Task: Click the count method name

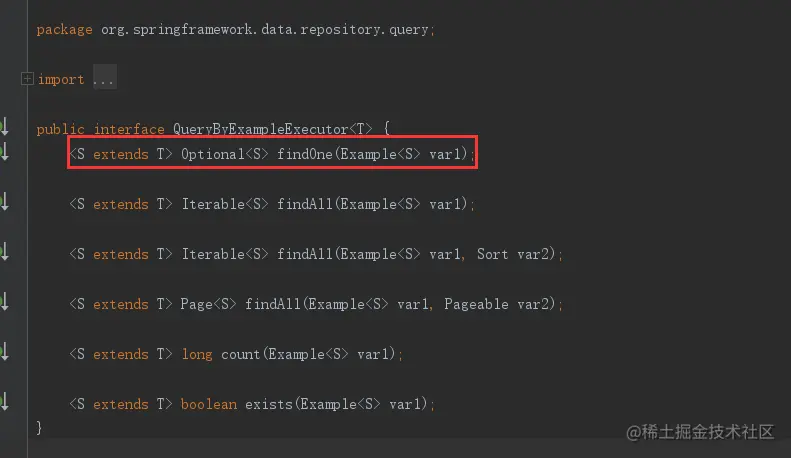Action: (240, 354)
